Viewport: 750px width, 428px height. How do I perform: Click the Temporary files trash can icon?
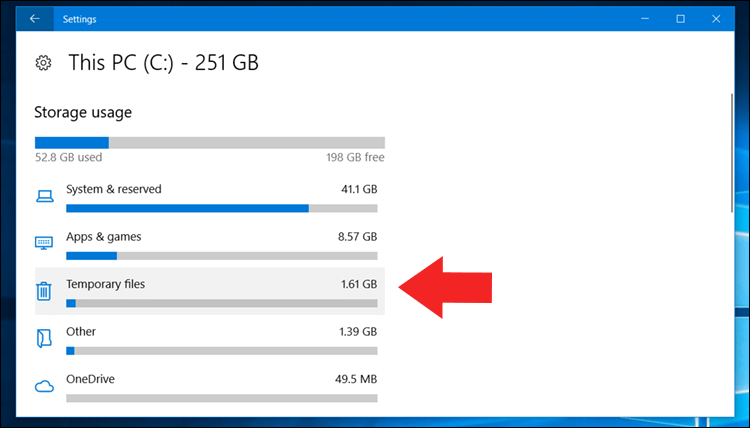[x=44, y=291]
